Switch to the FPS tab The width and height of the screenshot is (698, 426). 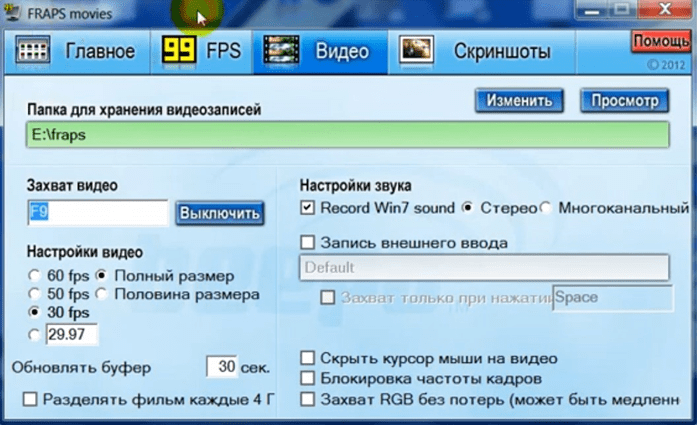click(202, 52)
